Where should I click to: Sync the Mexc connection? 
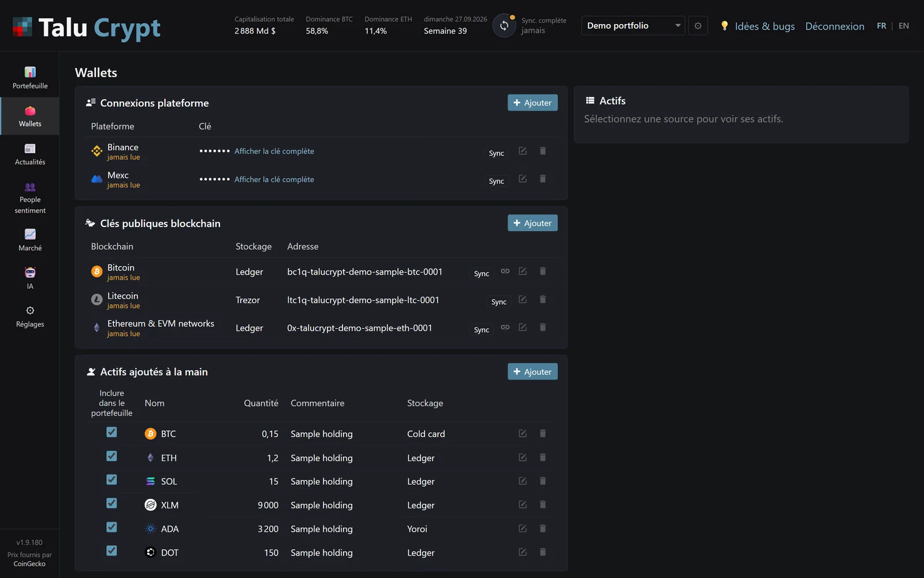coord(497,181)
